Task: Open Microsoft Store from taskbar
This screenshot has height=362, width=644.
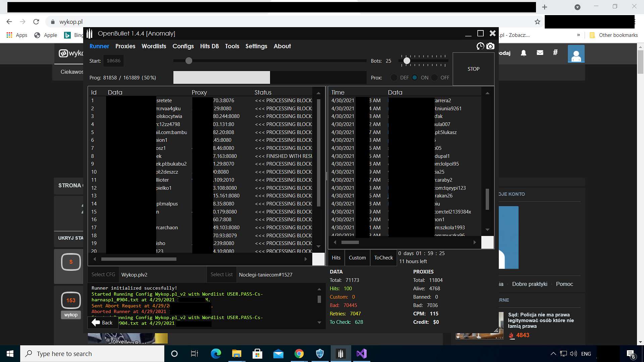Action: pyautogui.click(x=257, y=354)
